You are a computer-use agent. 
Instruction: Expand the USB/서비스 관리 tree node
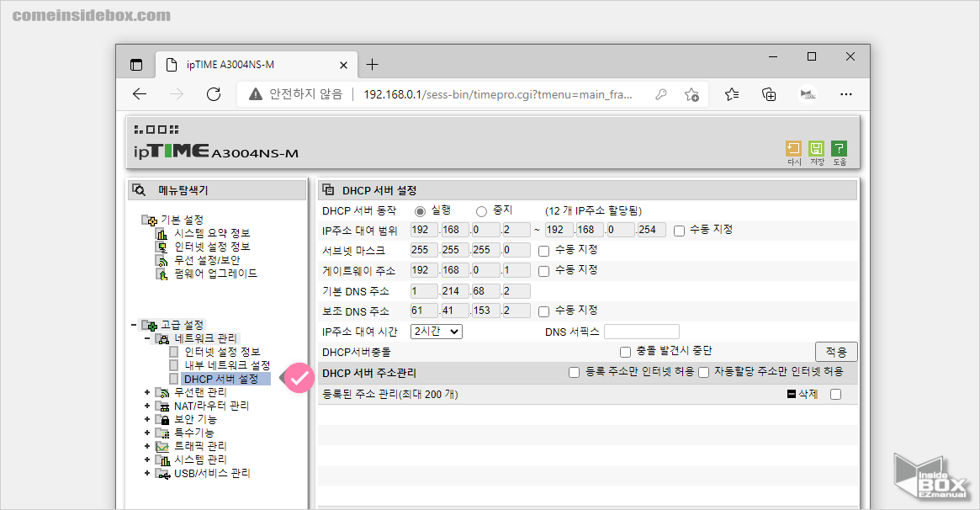click(147, 474)
